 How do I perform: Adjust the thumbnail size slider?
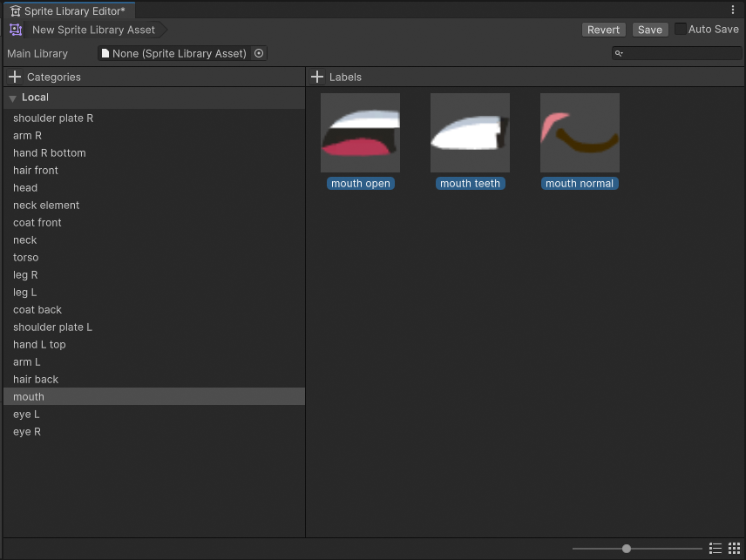[627, 549]
